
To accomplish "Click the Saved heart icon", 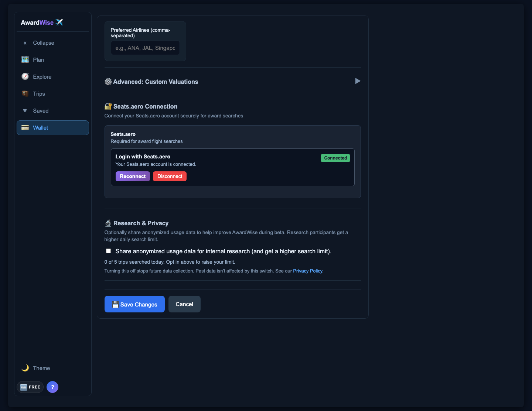I will pos(25,110).
